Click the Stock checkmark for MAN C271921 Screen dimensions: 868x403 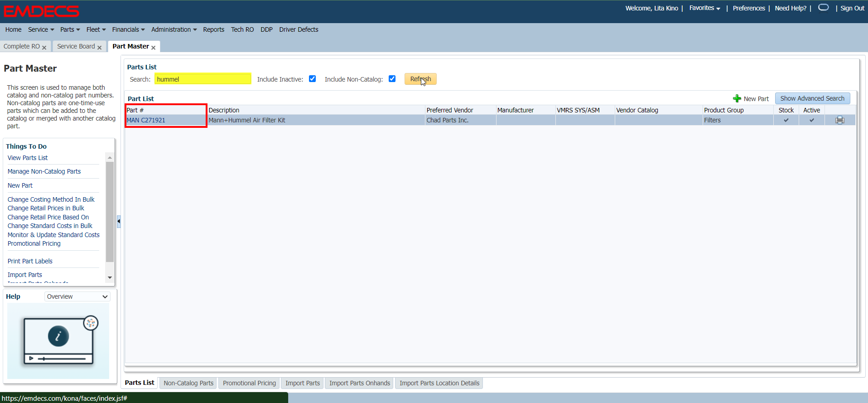786,120
